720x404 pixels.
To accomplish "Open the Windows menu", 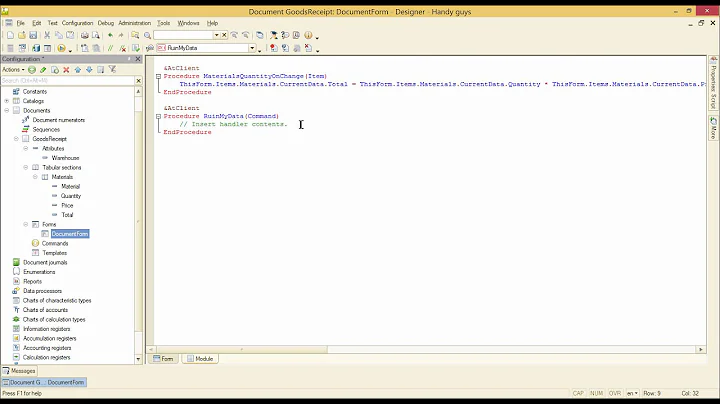I will pyautogui.click(x=188, y=23).
